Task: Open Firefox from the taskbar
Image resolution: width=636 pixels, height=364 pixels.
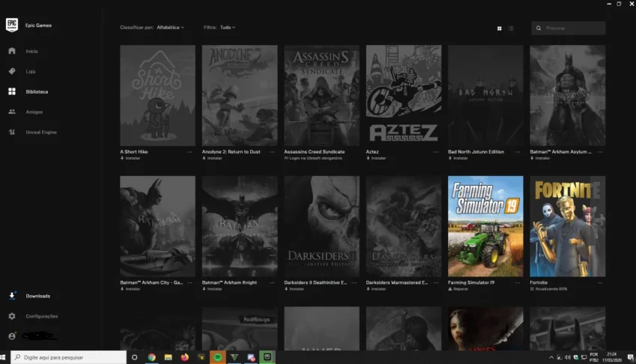Action: click(185, 357)
